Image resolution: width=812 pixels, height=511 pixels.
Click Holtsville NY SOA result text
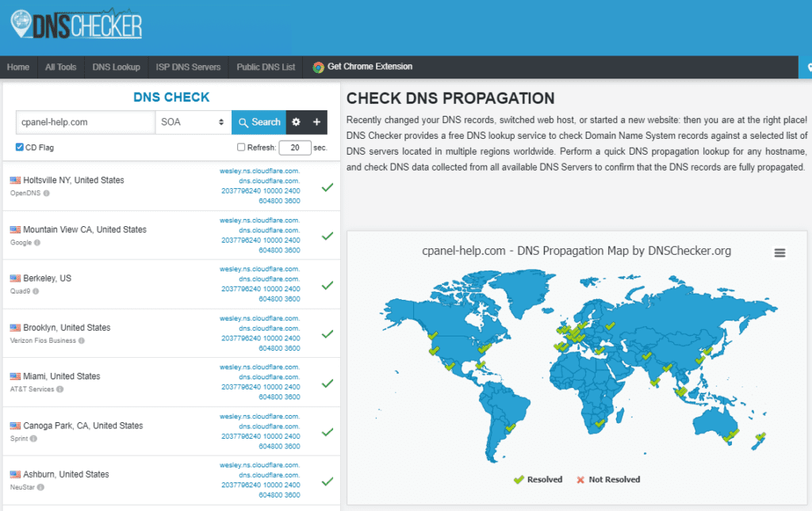coord(260,186)
